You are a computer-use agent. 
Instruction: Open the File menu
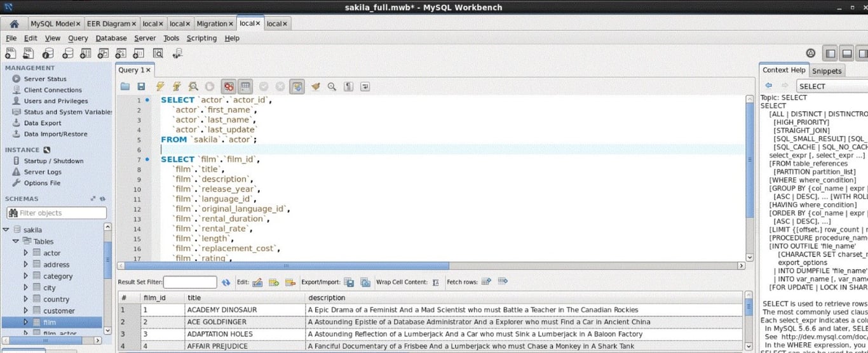click(x=11, y=38)
